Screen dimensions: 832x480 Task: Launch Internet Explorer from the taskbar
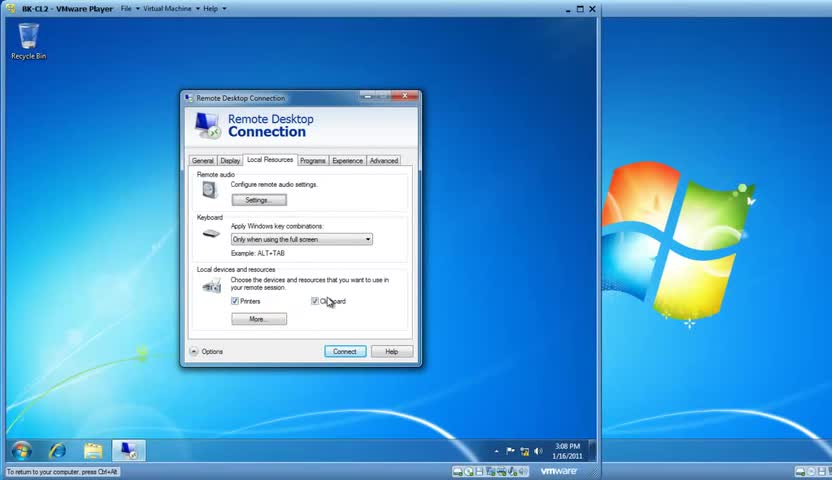(x=57, y=451)
